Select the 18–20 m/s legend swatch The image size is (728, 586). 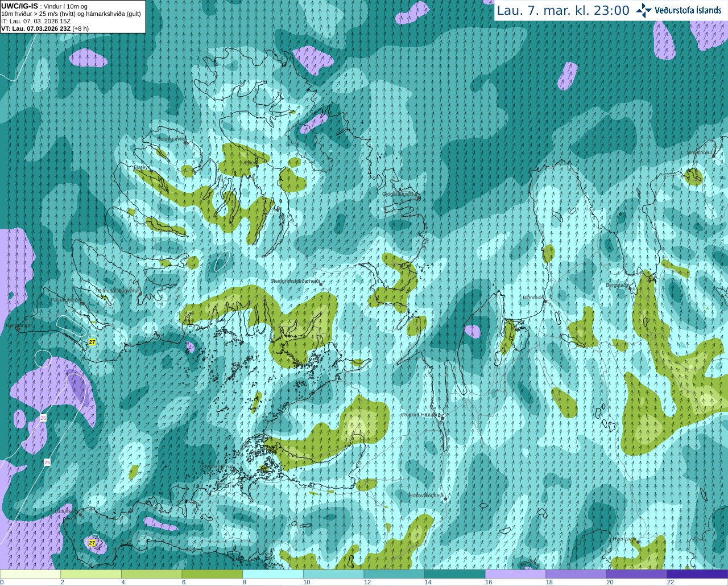tap(576, 574)
